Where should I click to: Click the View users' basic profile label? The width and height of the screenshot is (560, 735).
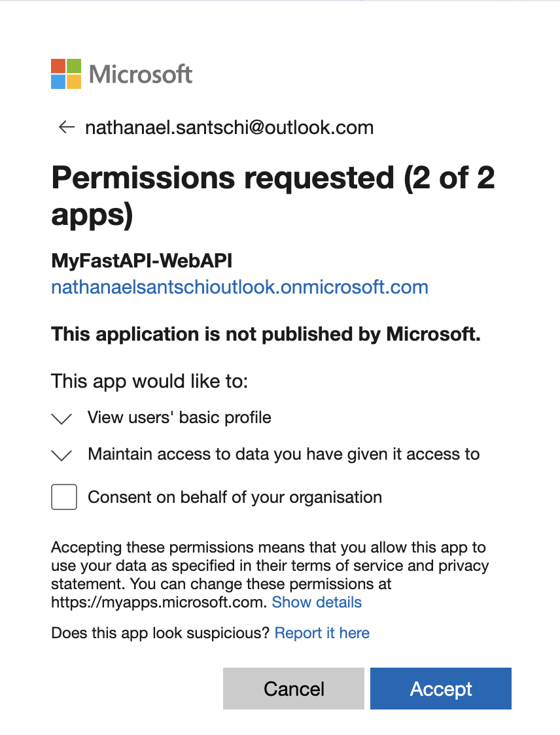pyautogui.click(x=179, y=417)
